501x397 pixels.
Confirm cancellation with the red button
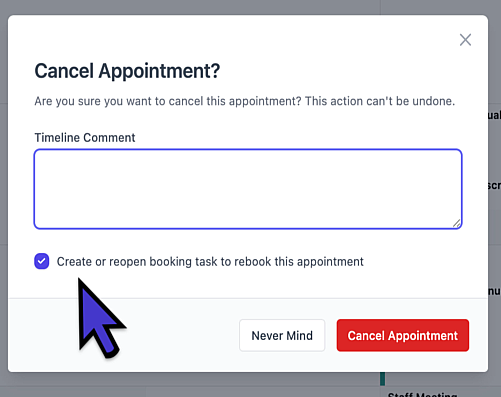click(403, 335)
